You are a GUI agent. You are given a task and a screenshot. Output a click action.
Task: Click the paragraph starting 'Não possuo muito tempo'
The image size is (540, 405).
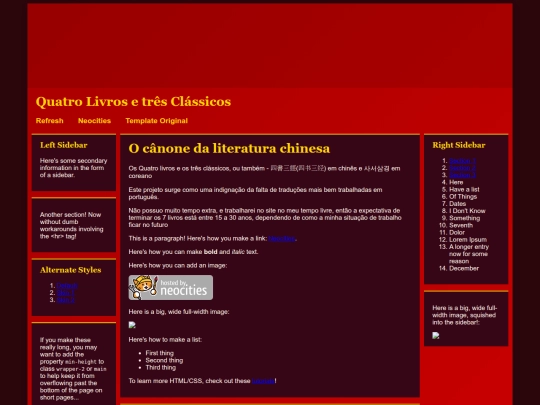[x=265, y=218]
